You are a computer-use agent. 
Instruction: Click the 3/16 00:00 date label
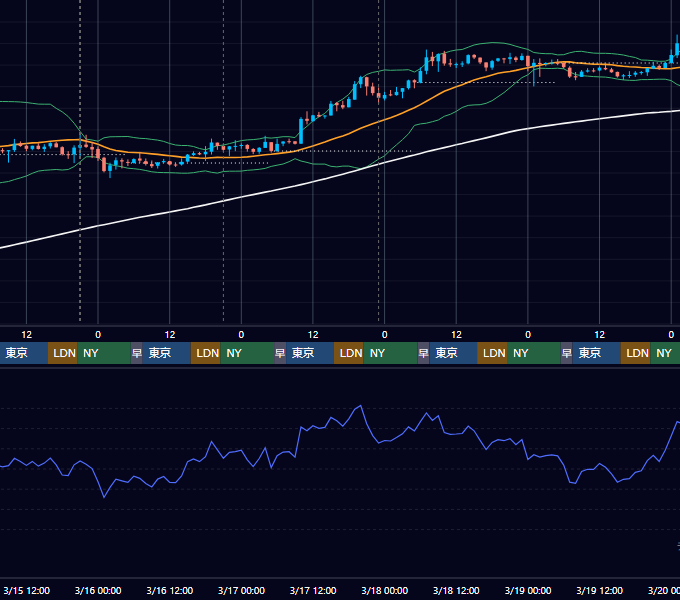pyautogui.click(x=98, y=590)
